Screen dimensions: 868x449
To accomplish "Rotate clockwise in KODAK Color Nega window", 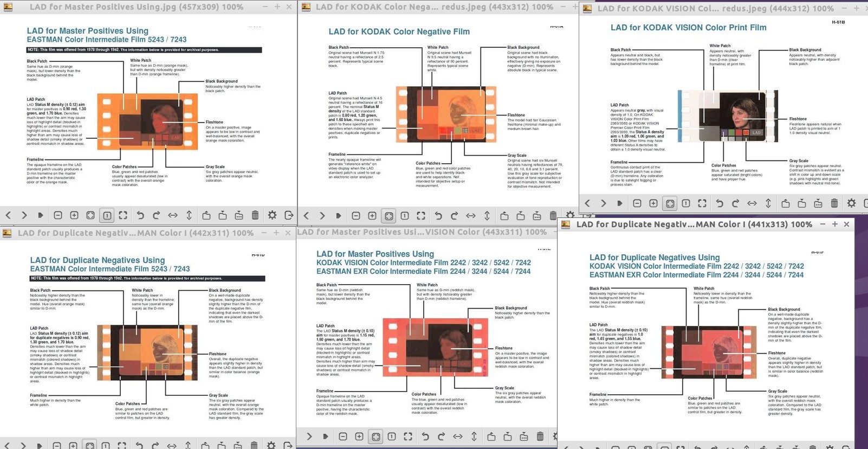I will (455, 216).
